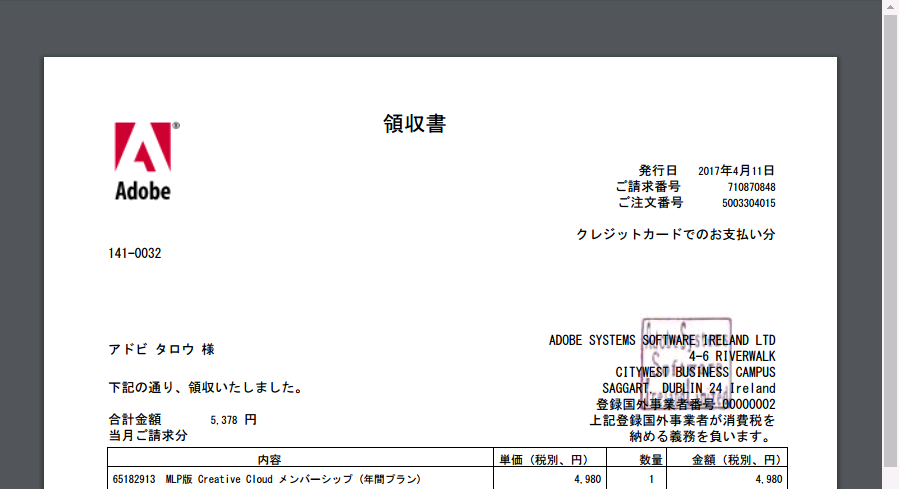Viewport: 901px width, 489px height.
Task: Click the 領収書 title heading
Action: [x=414, y=124]
